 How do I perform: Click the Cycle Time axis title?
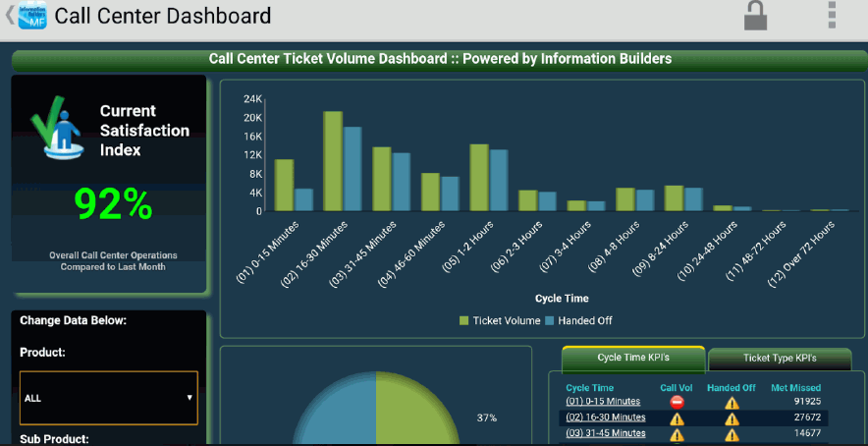pos(562,299)
